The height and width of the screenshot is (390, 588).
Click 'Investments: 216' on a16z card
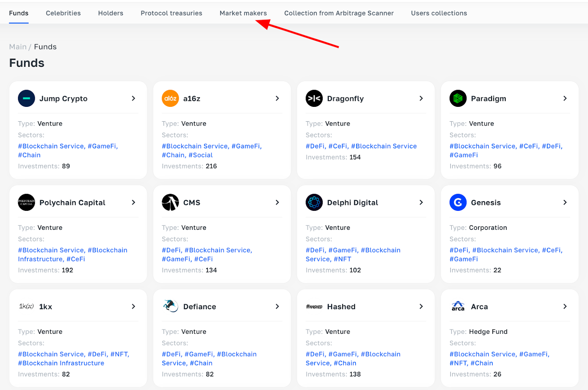point(189,166)
